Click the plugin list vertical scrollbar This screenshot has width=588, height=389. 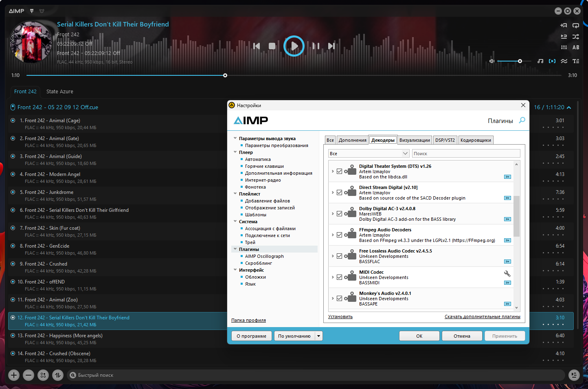pyautogui.click(x=516, y=216)
